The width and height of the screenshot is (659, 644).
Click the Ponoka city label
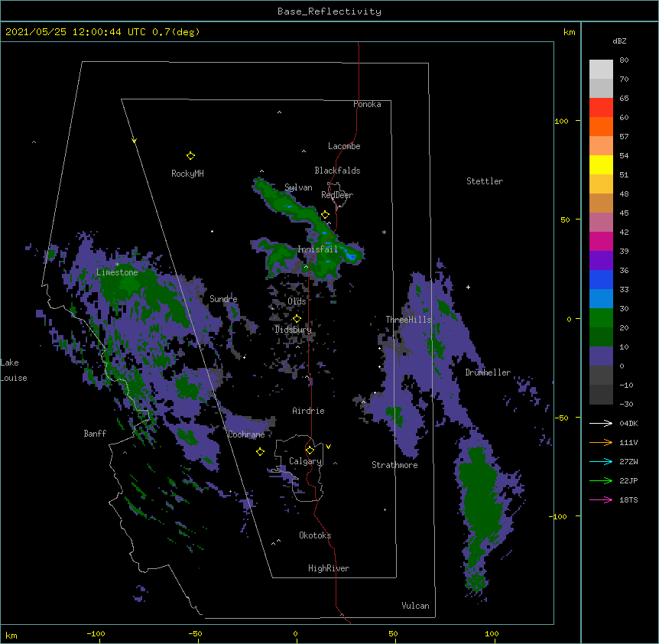coord(367,104)
